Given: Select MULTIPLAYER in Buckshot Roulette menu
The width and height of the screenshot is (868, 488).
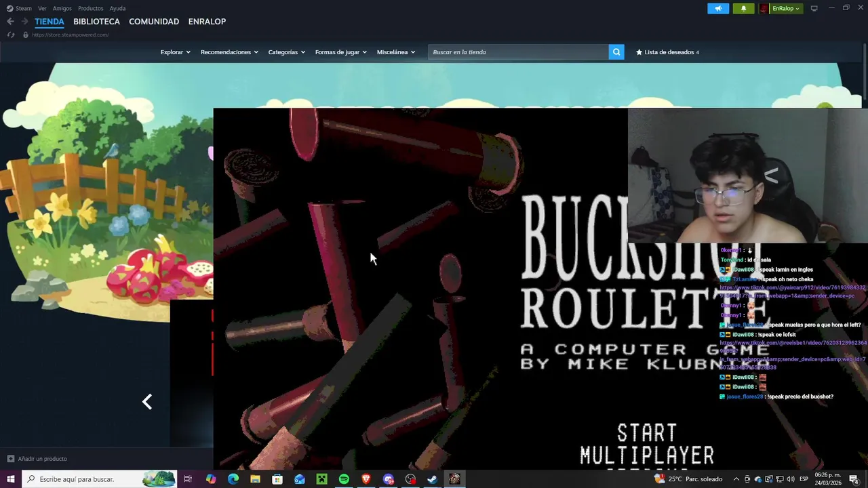Looking at the screenshot, I should coord(647,455).
